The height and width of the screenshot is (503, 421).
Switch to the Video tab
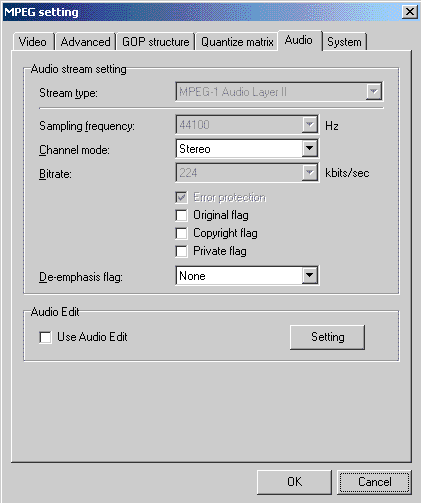(x=33, y=42)
